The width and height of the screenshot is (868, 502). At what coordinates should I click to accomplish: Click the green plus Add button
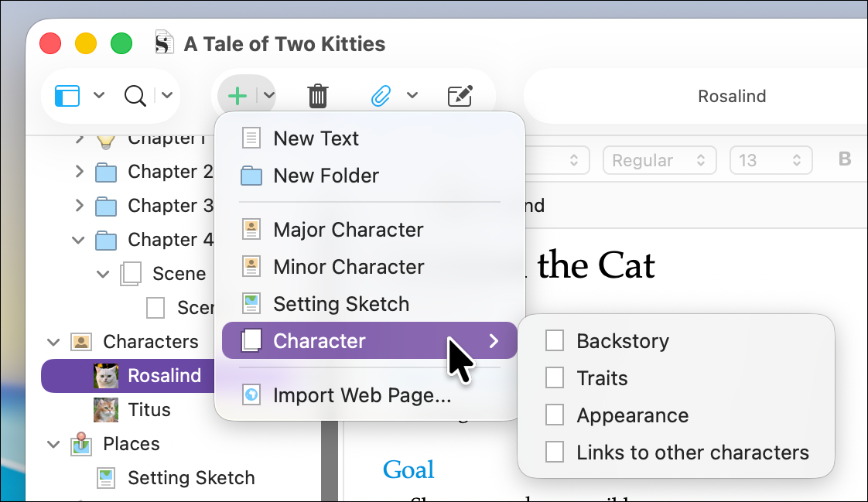[238, 96]
